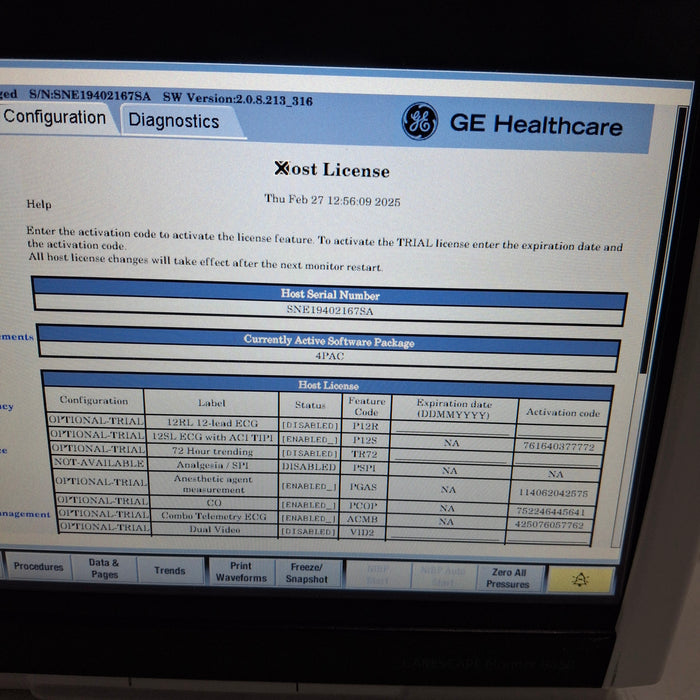Click activation code field for Dual Video
The height and width of the screenshot is (700, 700).
548,537
